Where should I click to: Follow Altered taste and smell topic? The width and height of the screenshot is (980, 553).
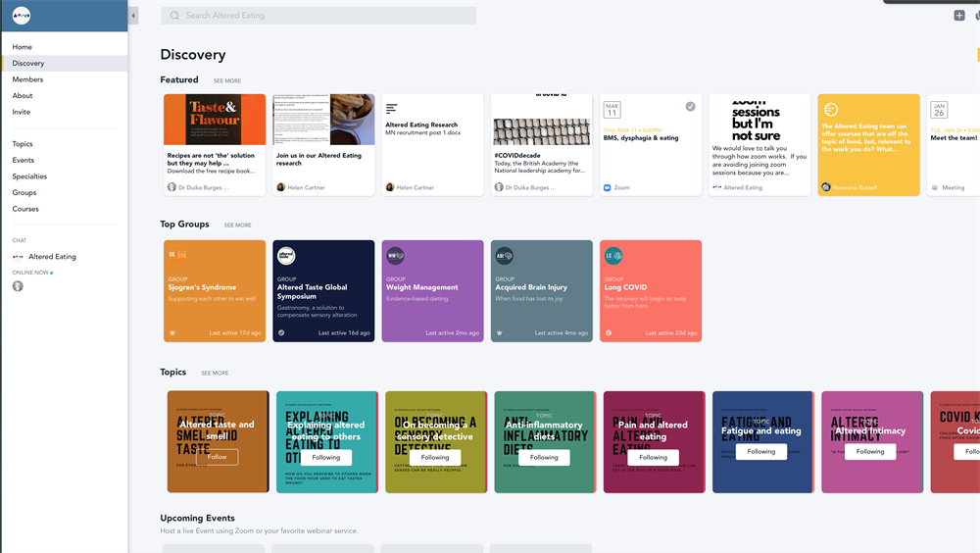point(217,457)
